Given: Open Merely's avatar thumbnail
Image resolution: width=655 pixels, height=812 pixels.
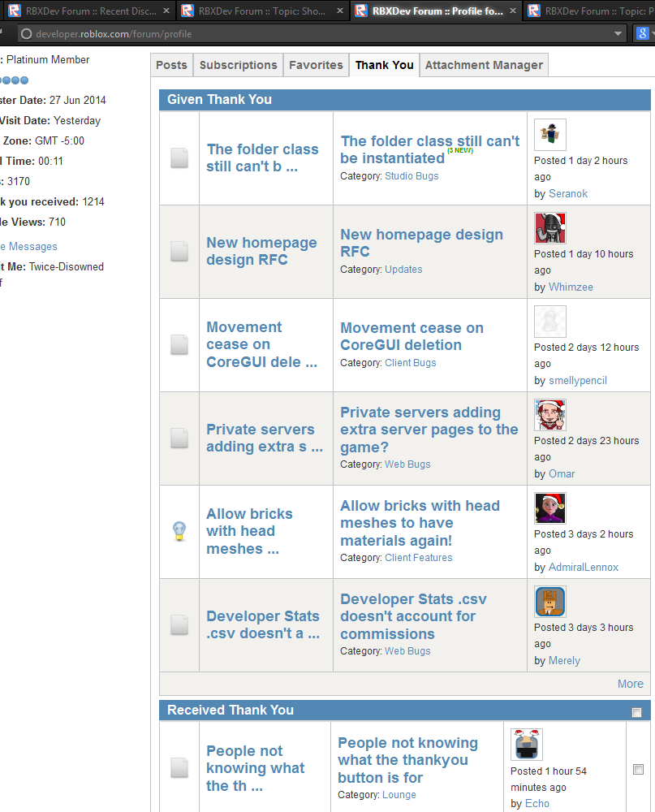Looking at the screenshot, I should click(549, 601).
